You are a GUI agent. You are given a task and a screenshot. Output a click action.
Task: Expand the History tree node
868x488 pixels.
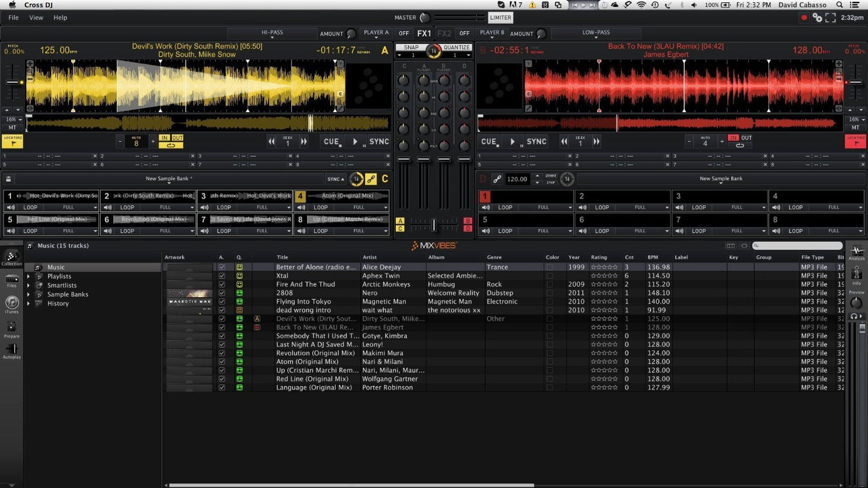28,304
